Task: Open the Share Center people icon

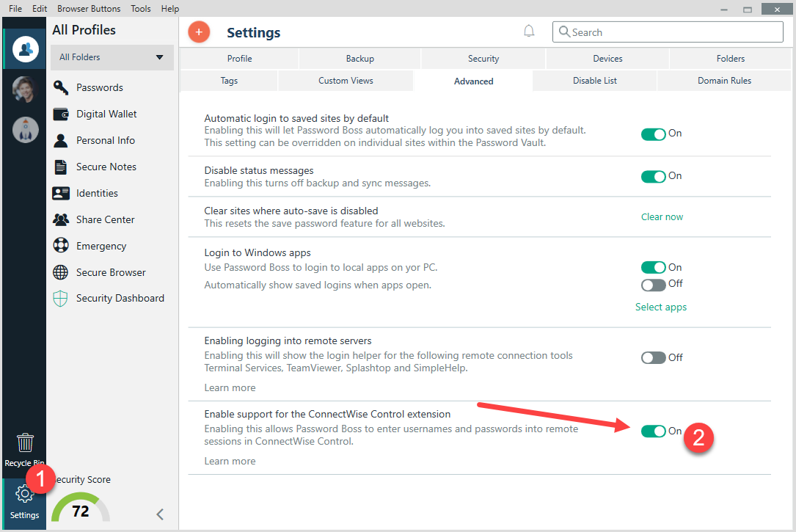Action: pos(61,219)
